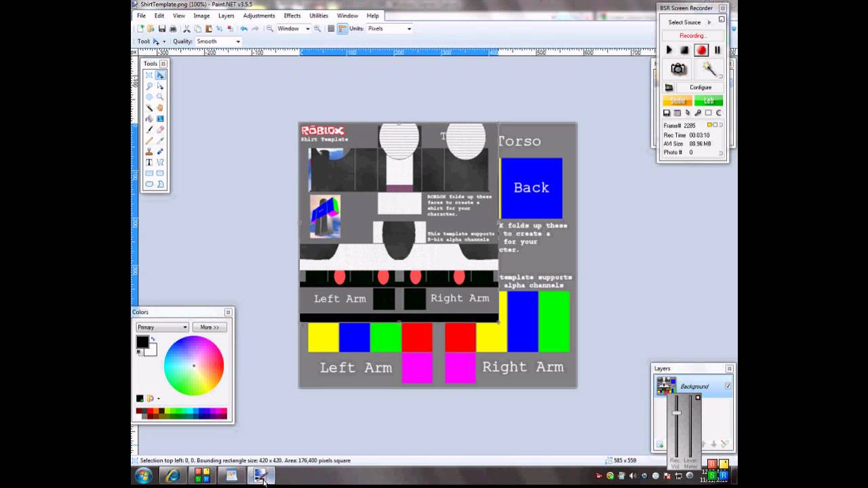
Task: Select the Freeform Shape tool
Action: pos(160,184)
